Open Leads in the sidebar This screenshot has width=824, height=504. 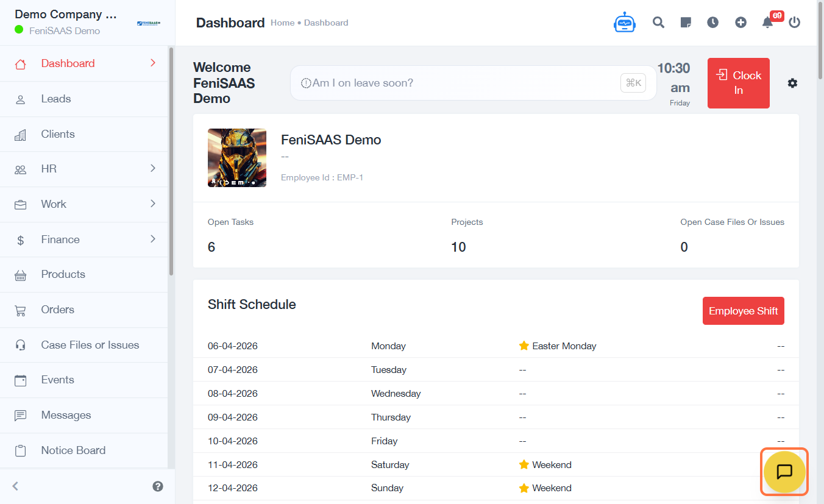[x=56, y=99]
